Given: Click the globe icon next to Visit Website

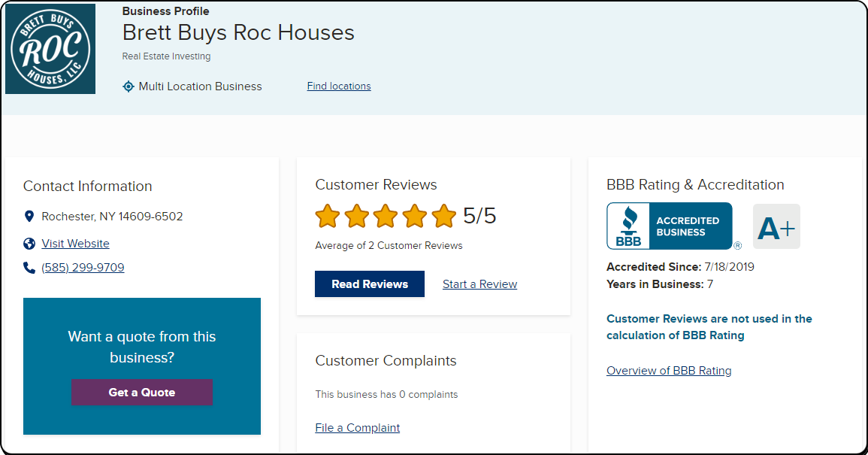Looking at the screenshot, I should [x=29, y=244].
